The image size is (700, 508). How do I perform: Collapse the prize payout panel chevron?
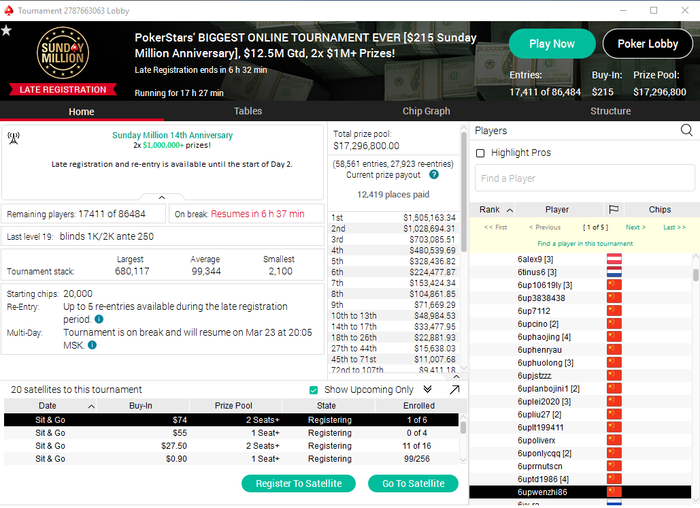click(x=456, y=377)
